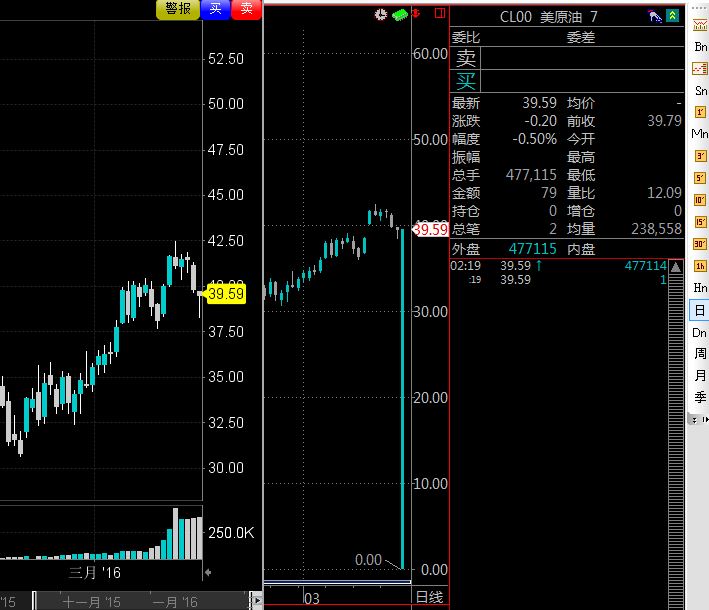Image resolution: width=709 pixels, height=610 pixels.
Task: Select the Sn period option
Action: (x=701, y=90)
